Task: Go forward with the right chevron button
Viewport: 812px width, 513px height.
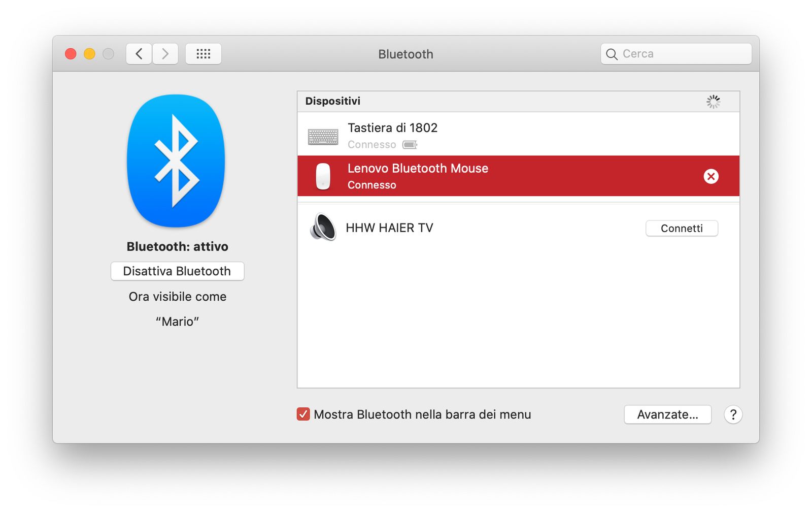Action: coord(165,54)
